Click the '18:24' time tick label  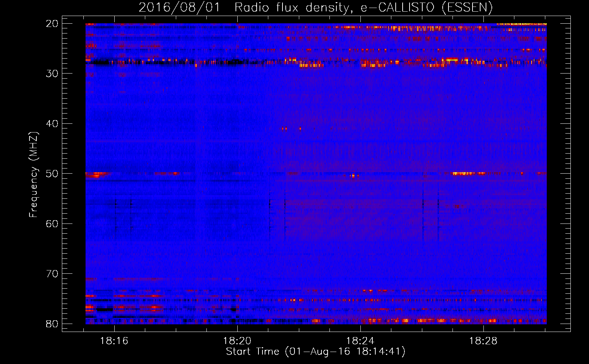(x=360, y=341)
